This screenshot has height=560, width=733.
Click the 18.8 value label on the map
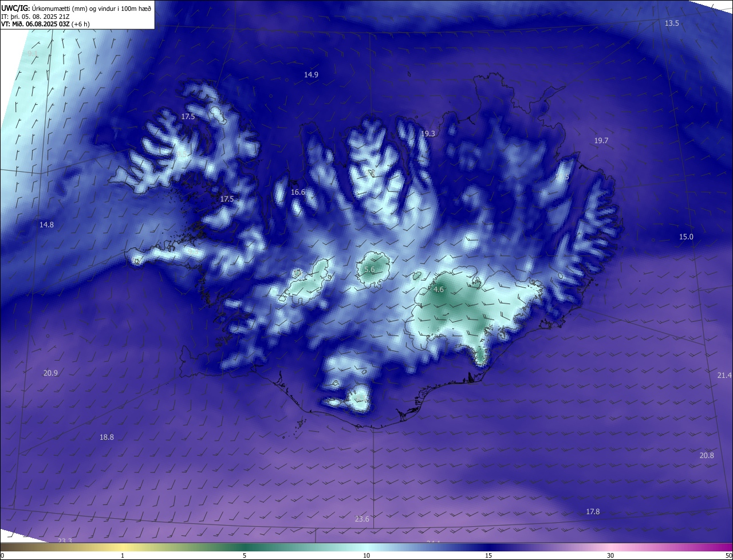click(107, 437)
